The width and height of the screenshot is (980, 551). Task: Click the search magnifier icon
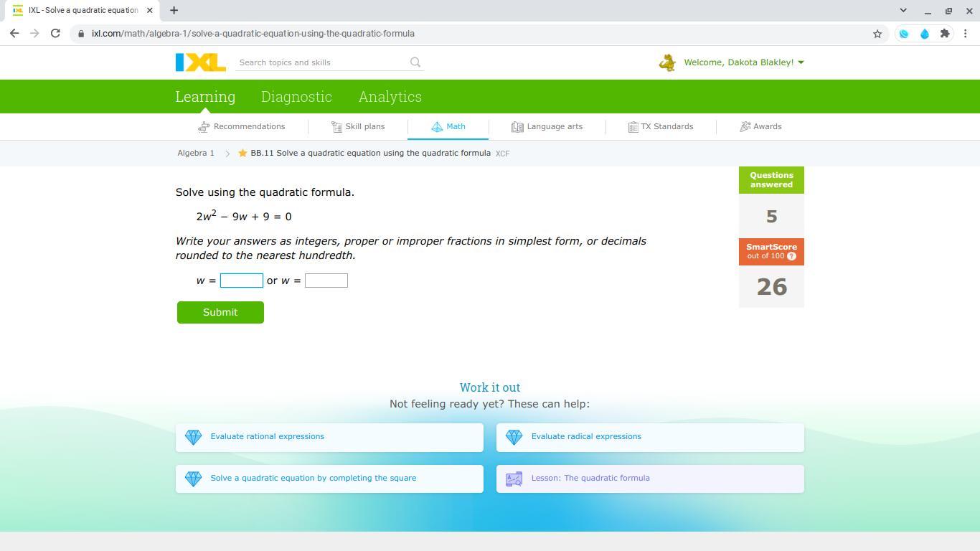click(x=415, y=62)
